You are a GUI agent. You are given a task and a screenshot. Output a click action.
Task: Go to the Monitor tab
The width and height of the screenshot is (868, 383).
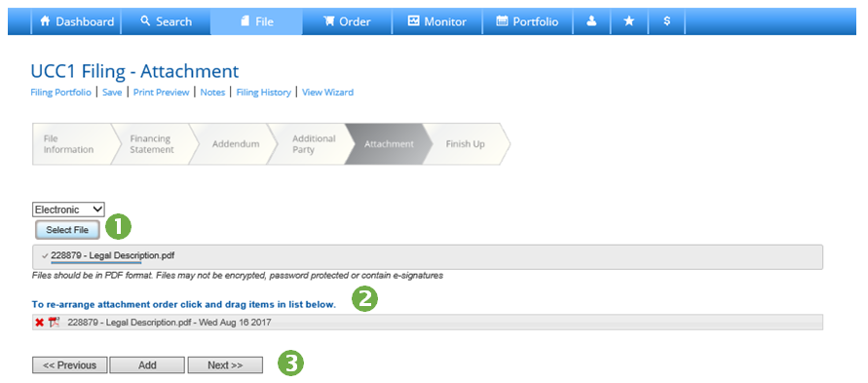click(437, 21)
